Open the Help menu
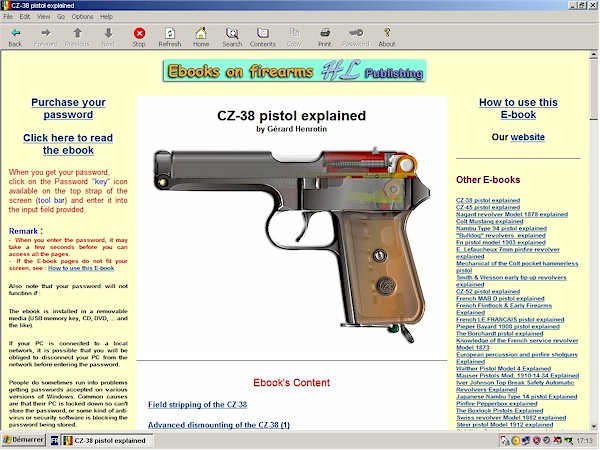600x450 pixels. pyautogui.click(x=106, y=16)
